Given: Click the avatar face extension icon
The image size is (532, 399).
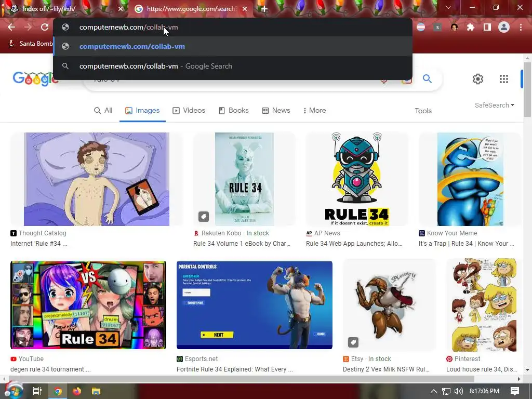Looking at the screenshot, I should tap(454, 27).
